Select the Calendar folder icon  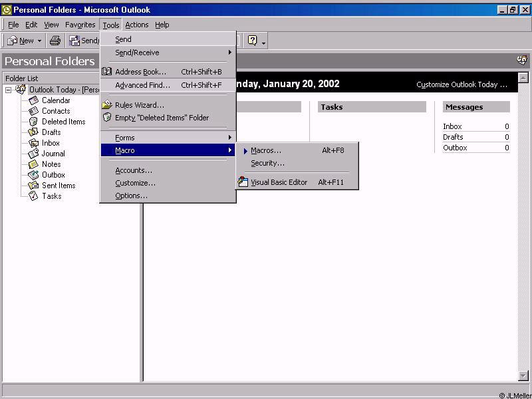coord(34,100)
